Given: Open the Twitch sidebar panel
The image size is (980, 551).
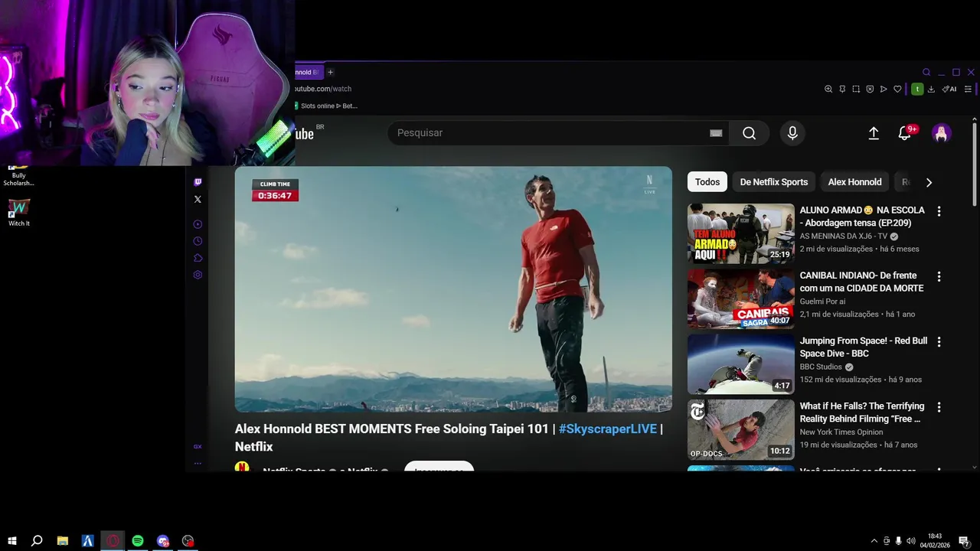Looking at the screenshot, I should tap(198, 182).
